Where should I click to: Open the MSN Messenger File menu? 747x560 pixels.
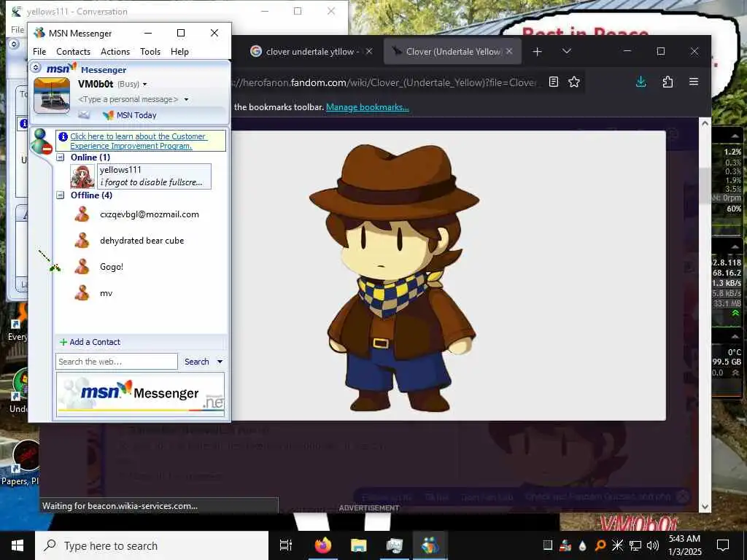(39, 52)
